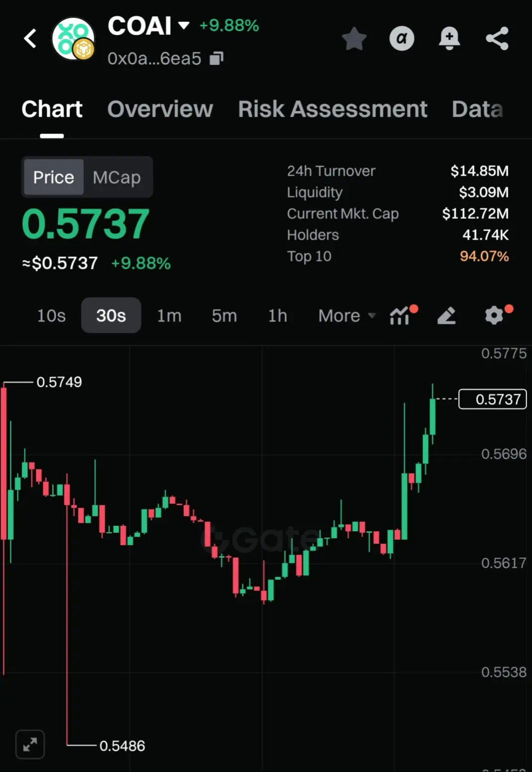
Task: Select the 5m timeframe
Action: tap(224, 316)
